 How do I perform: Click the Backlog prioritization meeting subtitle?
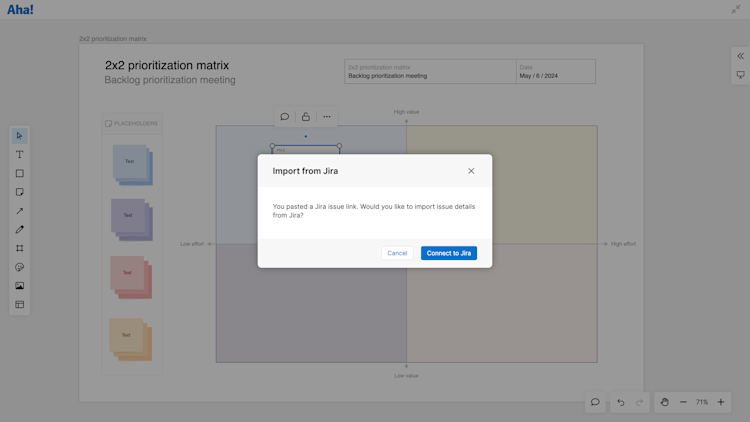click(170, 80)
